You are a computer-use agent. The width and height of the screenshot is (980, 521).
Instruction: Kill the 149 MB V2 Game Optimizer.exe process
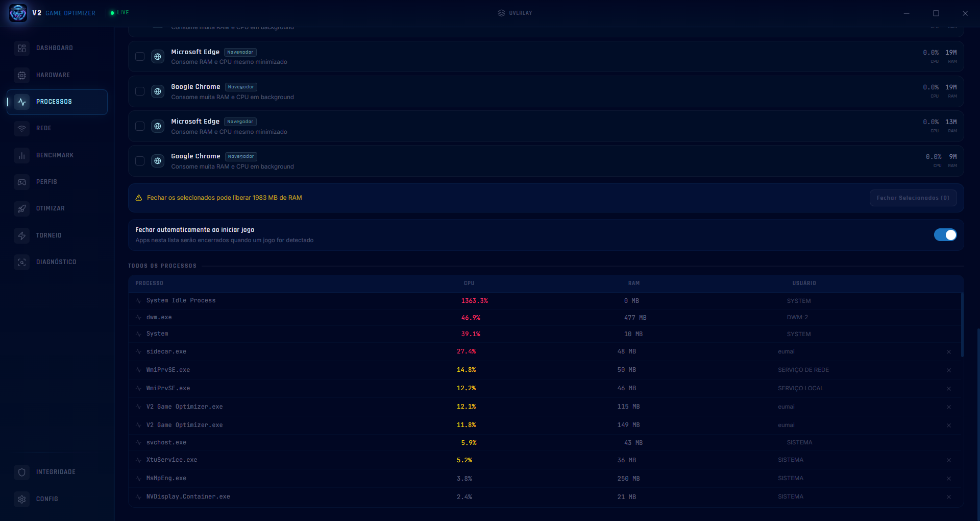point(949,425)
